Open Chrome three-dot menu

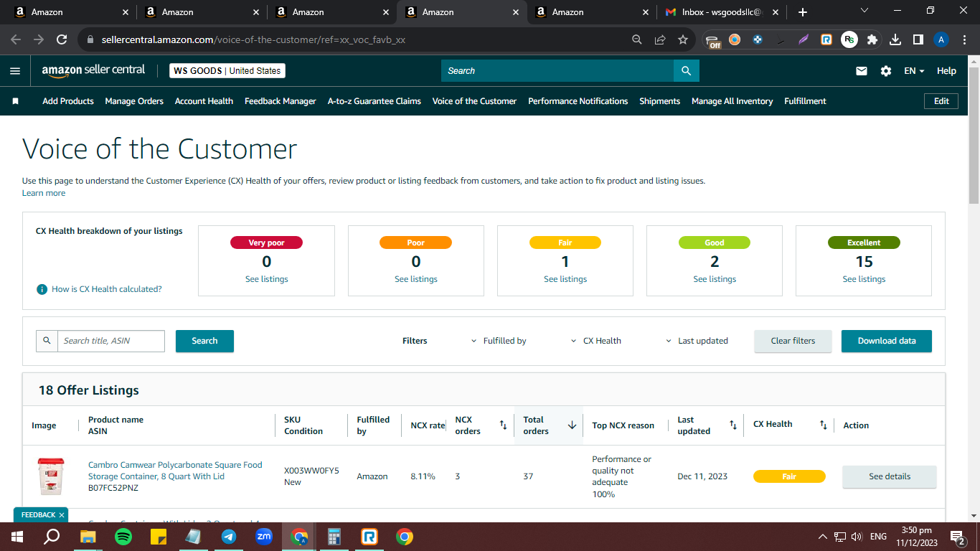point(964,39)
